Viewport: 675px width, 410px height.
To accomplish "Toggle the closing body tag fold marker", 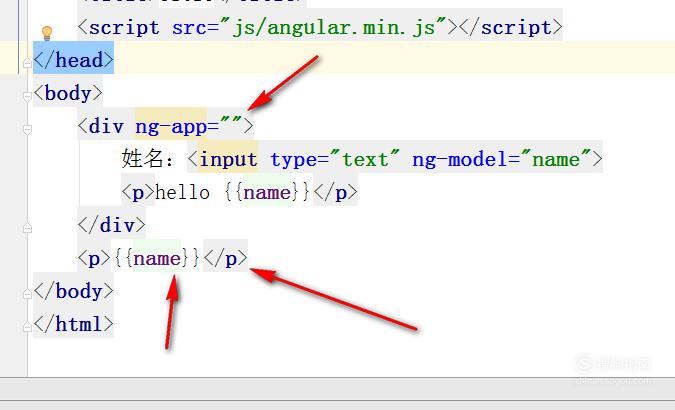I will coord(27,294).
